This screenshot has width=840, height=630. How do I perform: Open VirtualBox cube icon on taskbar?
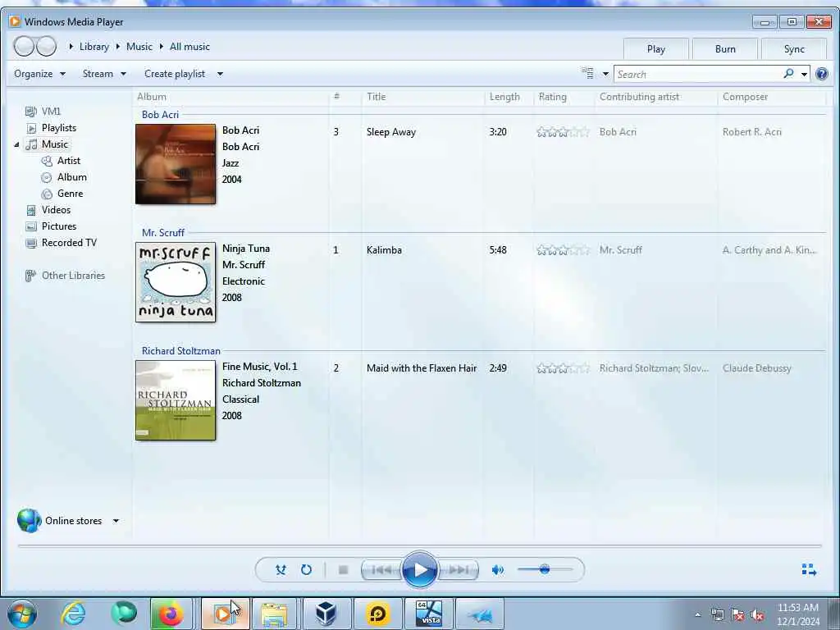326,614
